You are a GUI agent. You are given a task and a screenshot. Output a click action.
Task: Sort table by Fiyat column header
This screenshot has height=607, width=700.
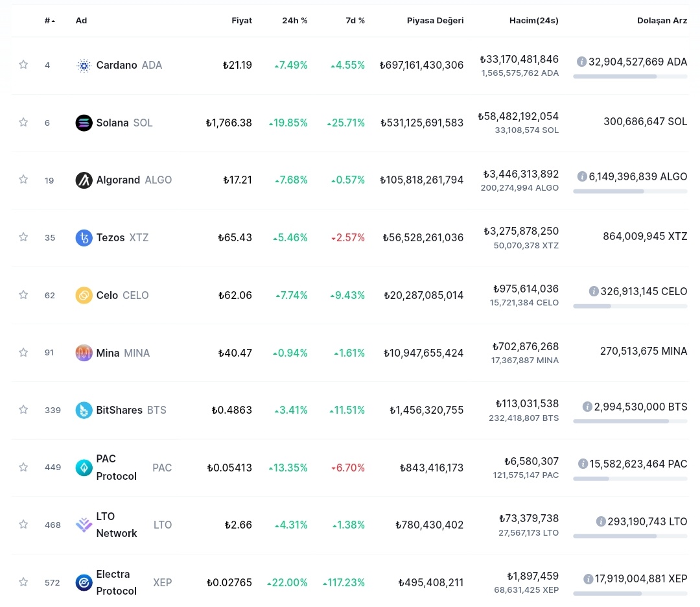pyautogui.click(x=242, y=21)
